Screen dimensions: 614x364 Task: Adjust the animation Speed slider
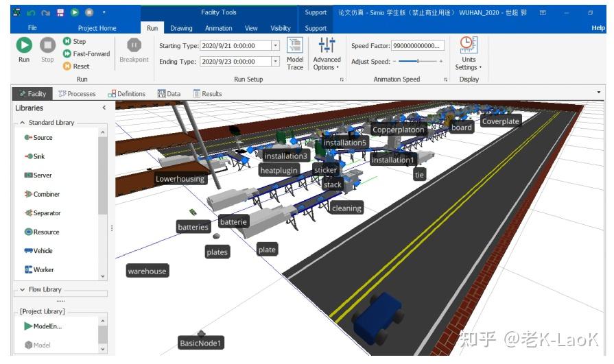[418, 62]
